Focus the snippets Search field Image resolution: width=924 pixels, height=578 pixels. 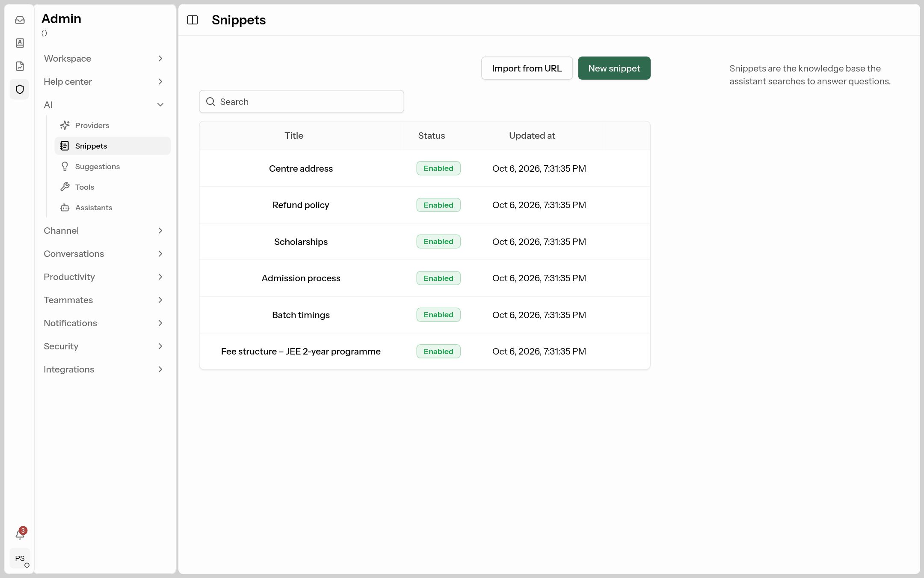[x=302, y=102]
